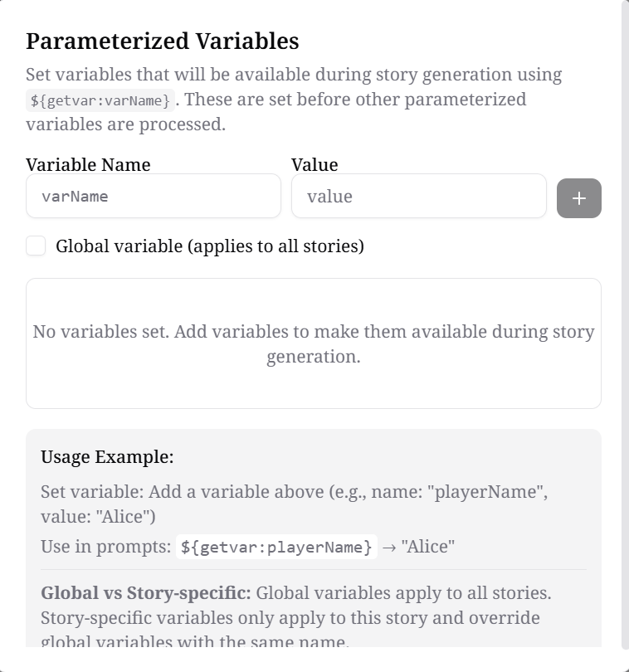Click the Parameterized Variables heading

coord(163,41)
